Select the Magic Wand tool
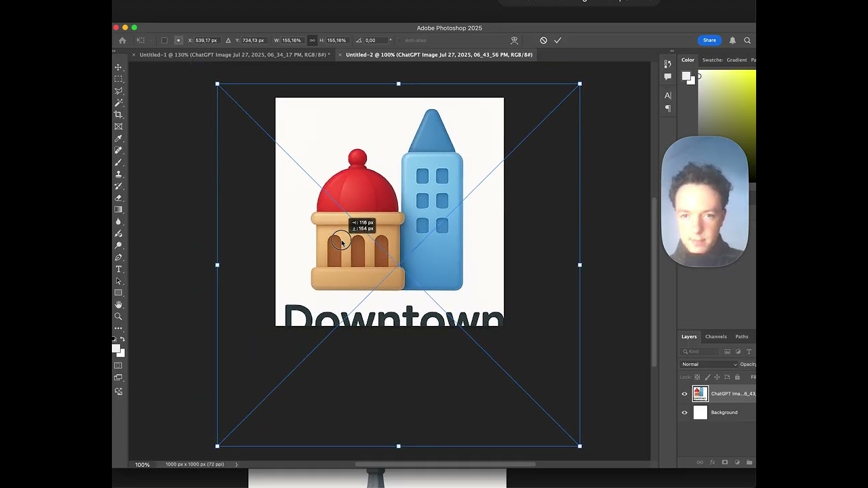 coord(118,103)
